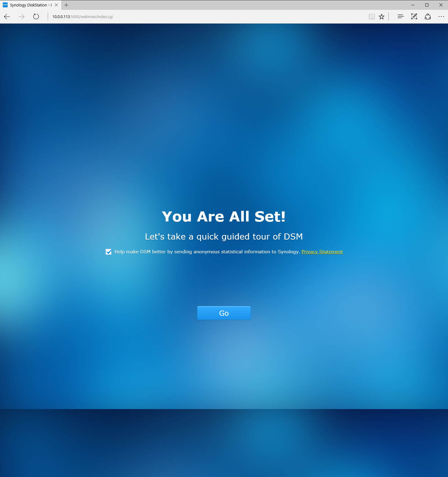Go back to the previous page
The width and height of the screenshot is (448, 477).
(7, 17)
